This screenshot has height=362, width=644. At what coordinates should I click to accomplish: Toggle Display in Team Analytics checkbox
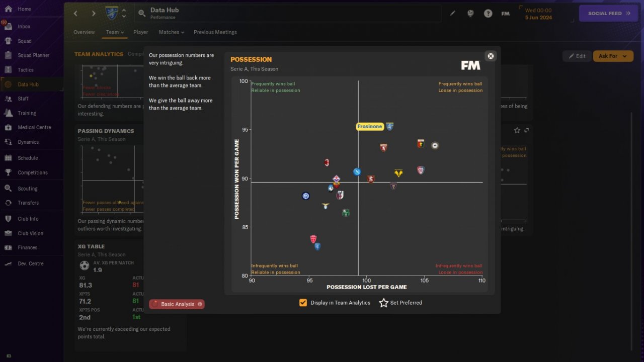tap(303, 303)
